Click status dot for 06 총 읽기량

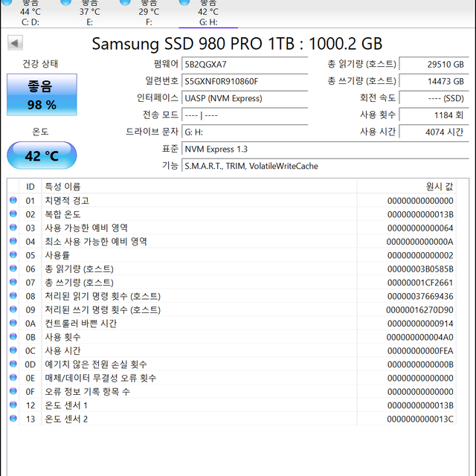[13, 268]
